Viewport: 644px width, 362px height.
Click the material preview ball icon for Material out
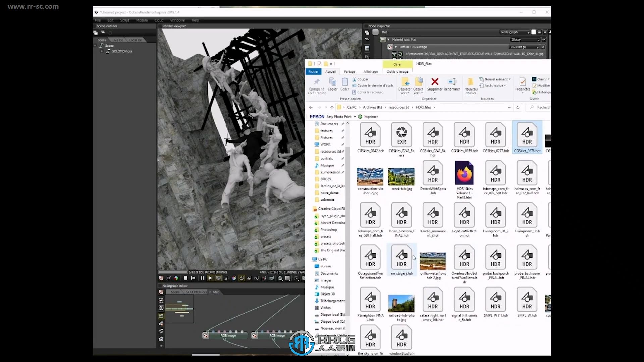pyautogui.click(x=383, y=40)
